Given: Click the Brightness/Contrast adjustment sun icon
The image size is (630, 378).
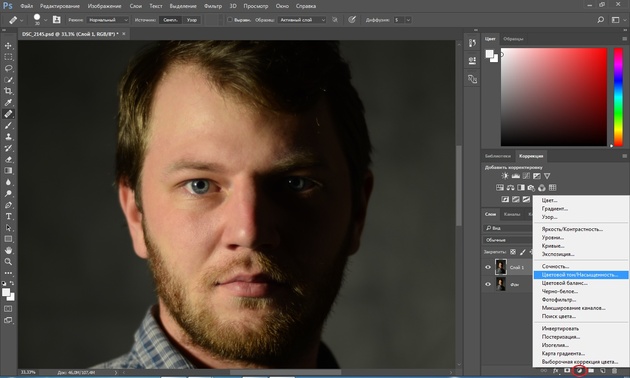Looking at the screenshot, I should 505,176.
